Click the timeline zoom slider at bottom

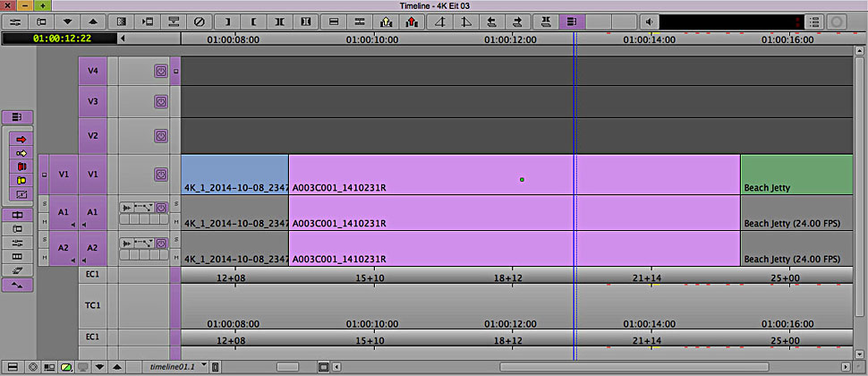point(287,366)
